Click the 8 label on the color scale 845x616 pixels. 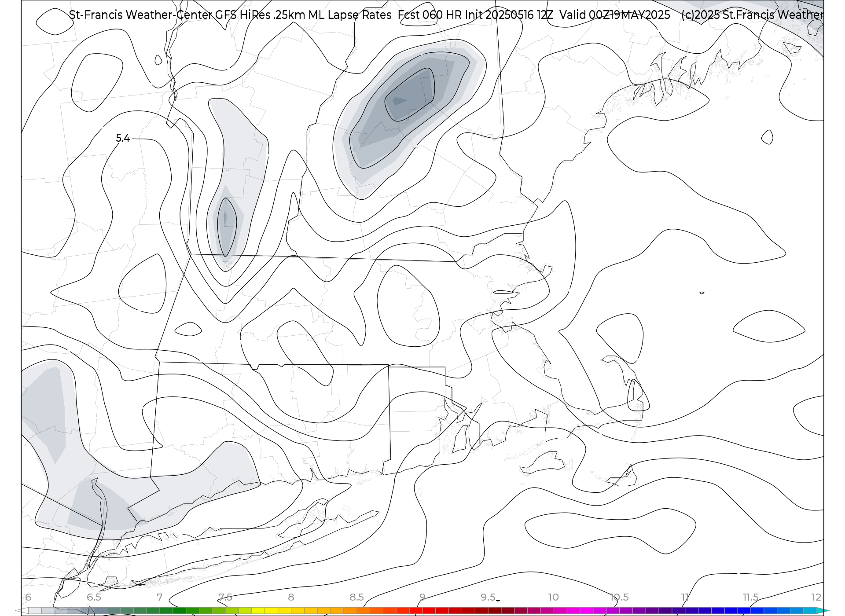(291, 598)
